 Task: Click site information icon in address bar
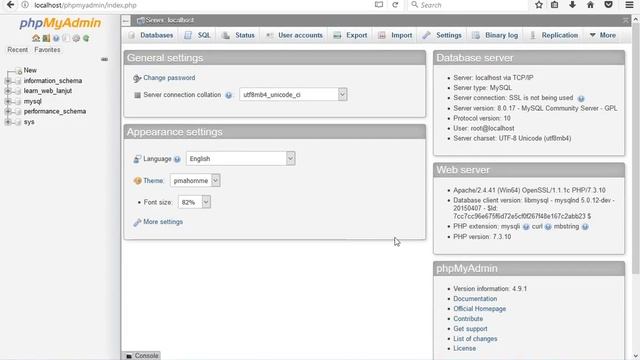point(25,5)
